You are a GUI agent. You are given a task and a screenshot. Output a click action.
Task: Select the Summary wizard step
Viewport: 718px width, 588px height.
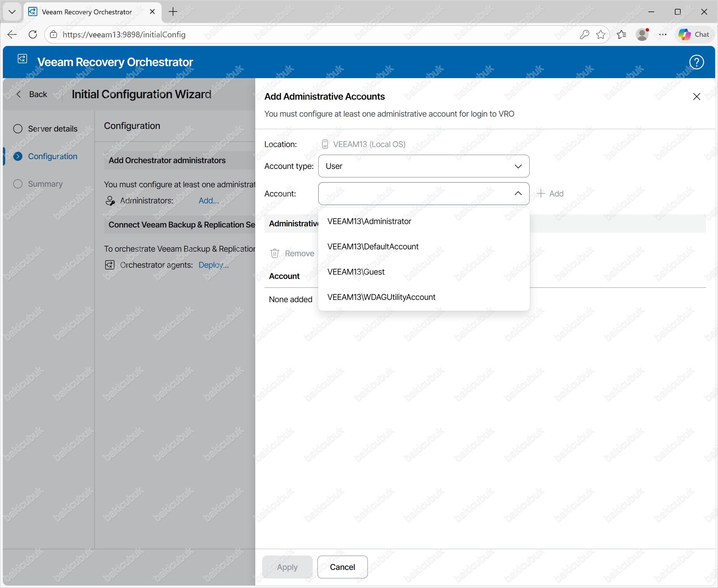point(45,184)
